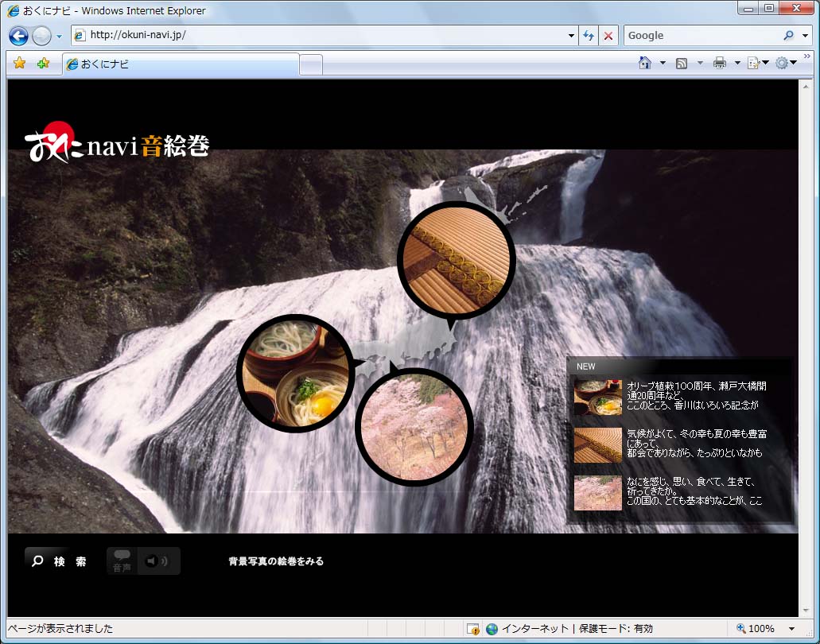This screenshot has width=820, height=644.
Task: Click the Print icon
Action: click(x=720, y=63)
